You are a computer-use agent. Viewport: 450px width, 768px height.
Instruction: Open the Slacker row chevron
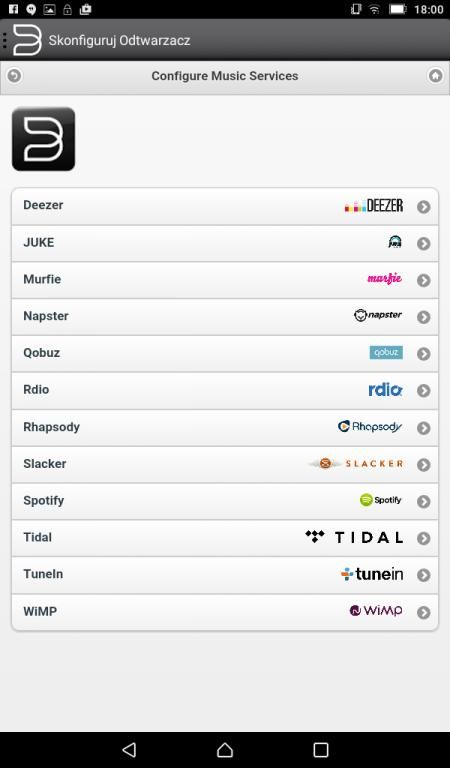pos(424,464)
